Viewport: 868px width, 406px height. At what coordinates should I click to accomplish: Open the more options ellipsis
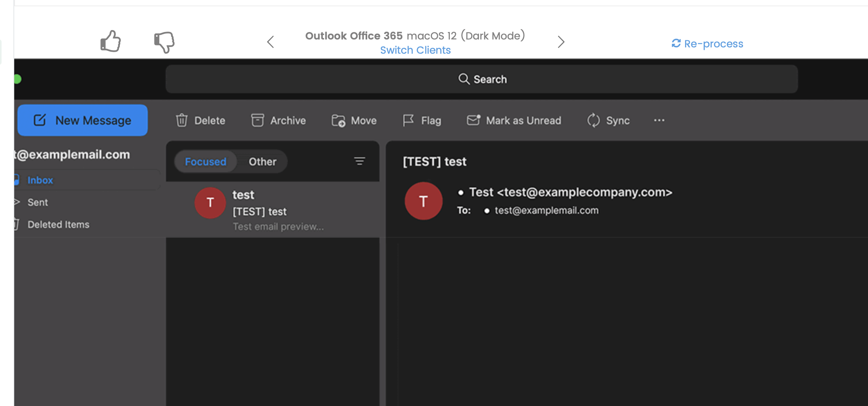point(659,120)
